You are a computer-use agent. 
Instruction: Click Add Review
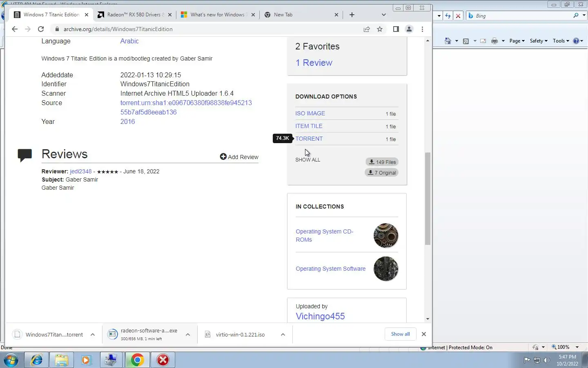pyautogui.click(x=239, y=157)
